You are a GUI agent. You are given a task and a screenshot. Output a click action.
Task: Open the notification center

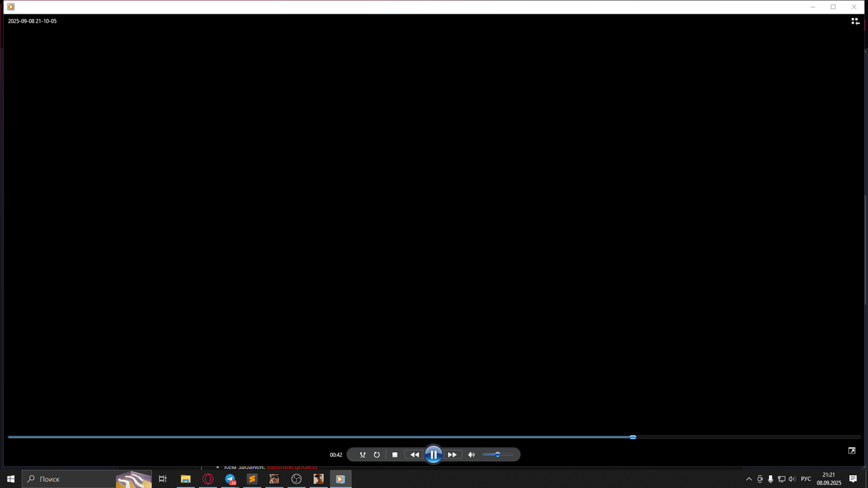click(x=853, y=479)
